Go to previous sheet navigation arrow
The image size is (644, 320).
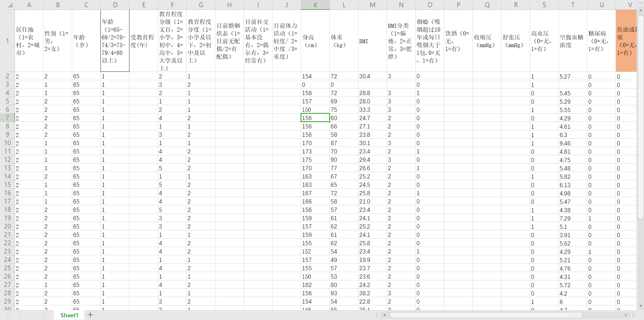point(21,315)
